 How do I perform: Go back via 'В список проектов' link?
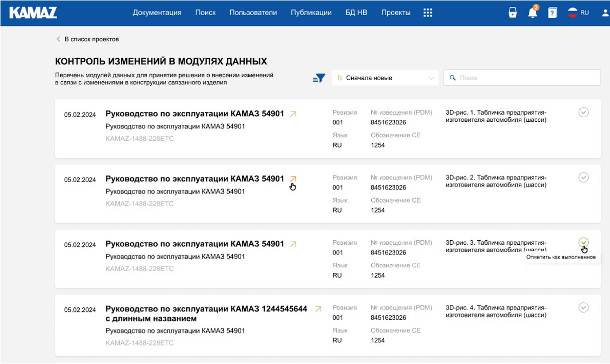(x=88, y=39)
